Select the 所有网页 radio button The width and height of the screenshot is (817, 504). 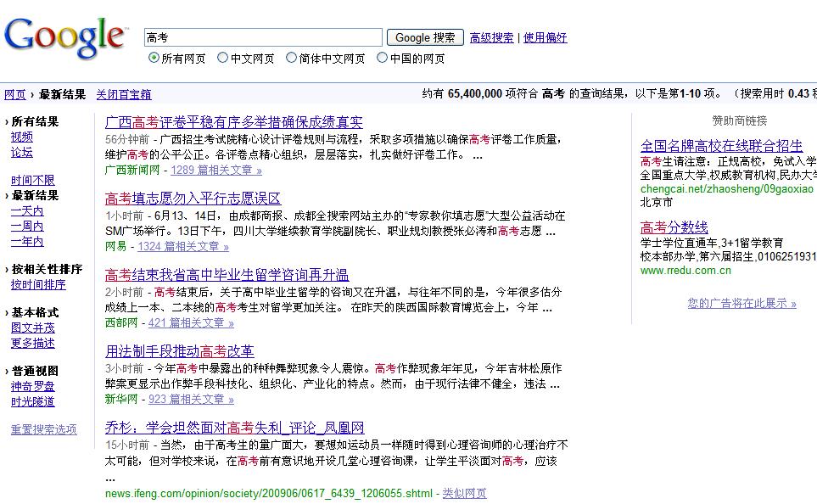tap(154, 58)
